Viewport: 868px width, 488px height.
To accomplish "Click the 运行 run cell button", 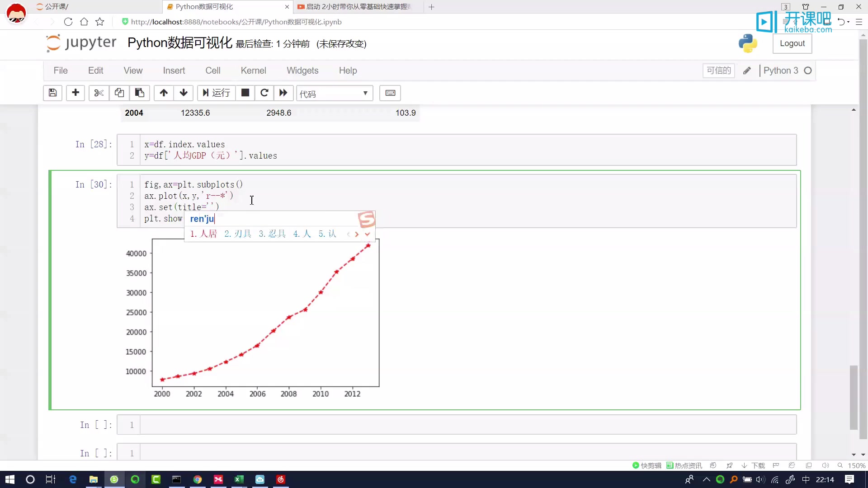I will (217, 93).
